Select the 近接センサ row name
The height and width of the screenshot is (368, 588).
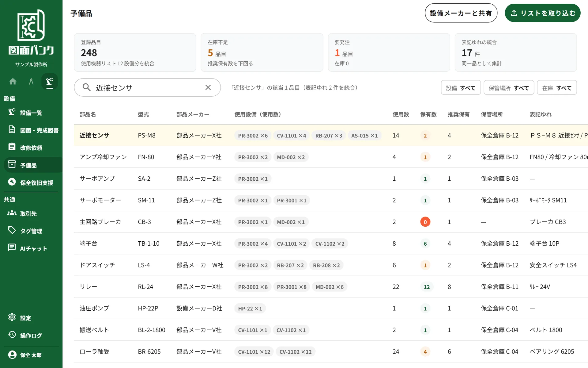(x=94, y=135)
